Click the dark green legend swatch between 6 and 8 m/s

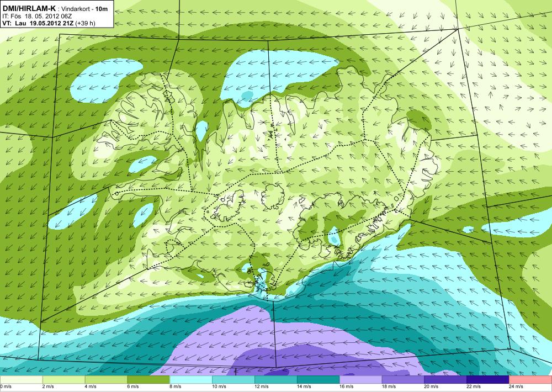pyautogui.click(x=148, y=380)
